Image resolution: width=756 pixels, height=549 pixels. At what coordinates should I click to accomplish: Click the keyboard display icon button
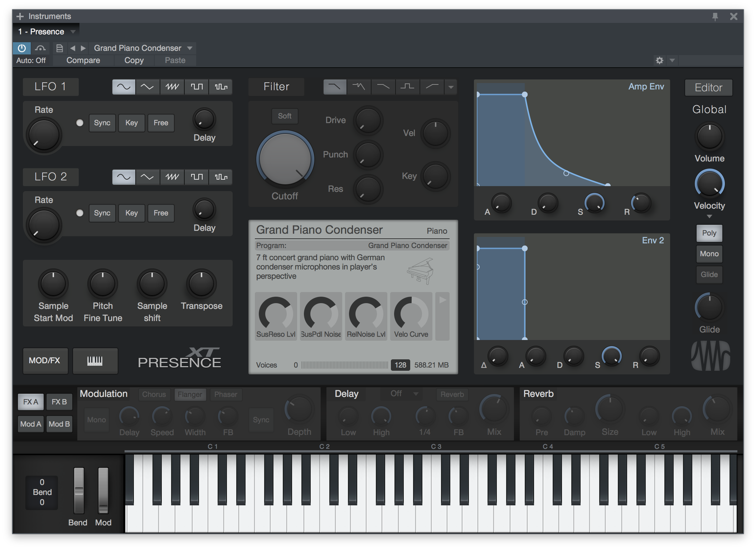95,361
